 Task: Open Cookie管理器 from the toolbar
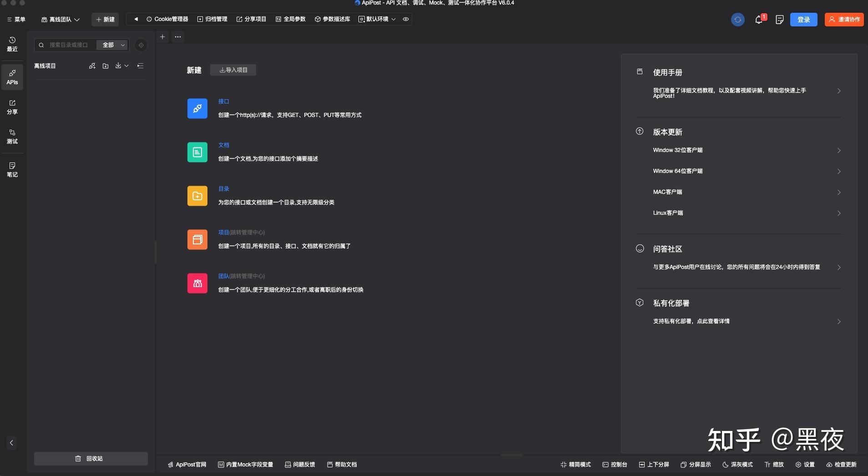coord(167,19)
